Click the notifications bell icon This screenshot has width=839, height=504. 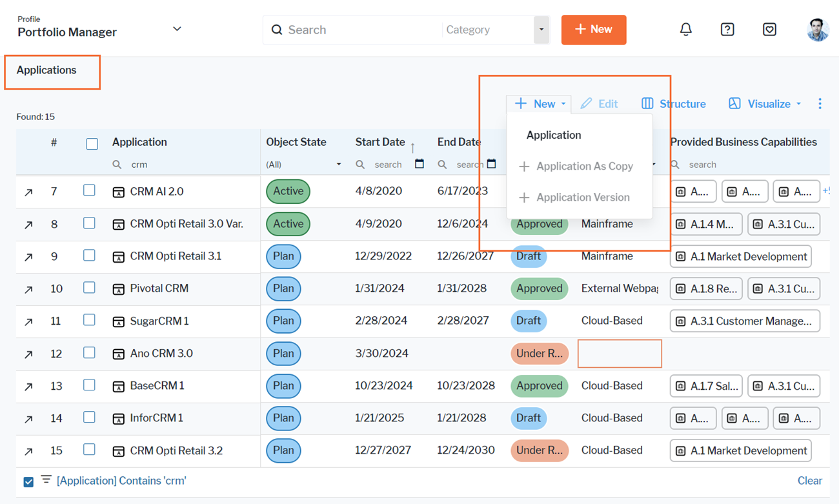685,30
